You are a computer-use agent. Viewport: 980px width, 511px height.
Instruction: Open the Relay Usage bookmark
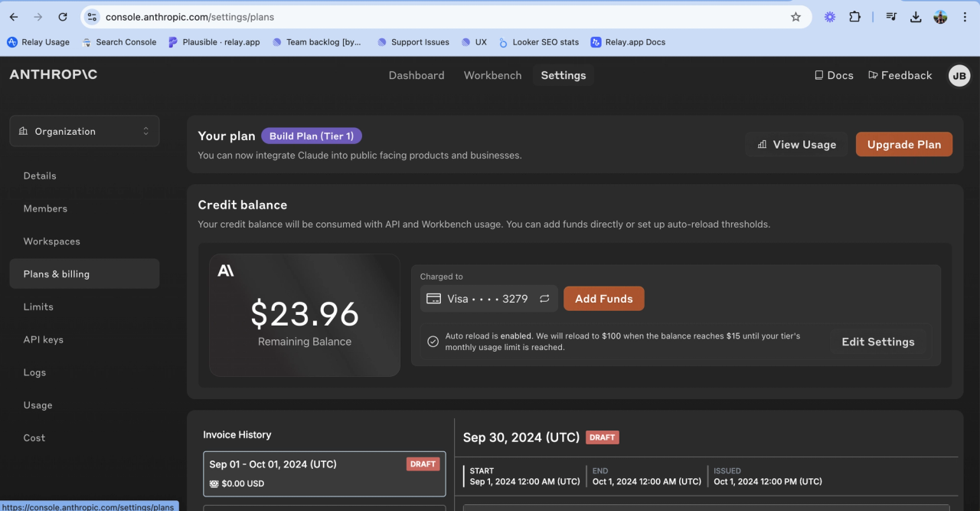(x=38, y=42)
